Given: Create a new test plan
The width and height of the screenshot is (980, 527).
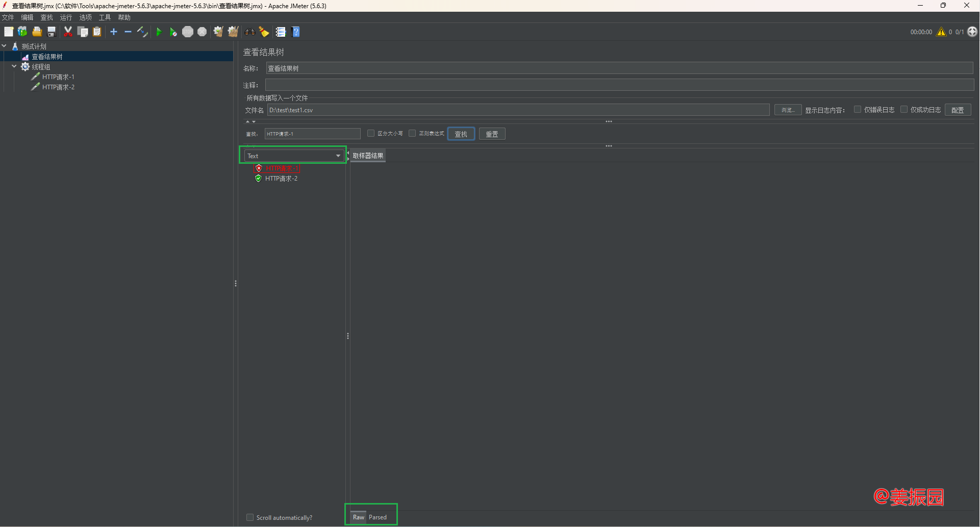Looking at the screenshot, I should click(x=9, y=32).
